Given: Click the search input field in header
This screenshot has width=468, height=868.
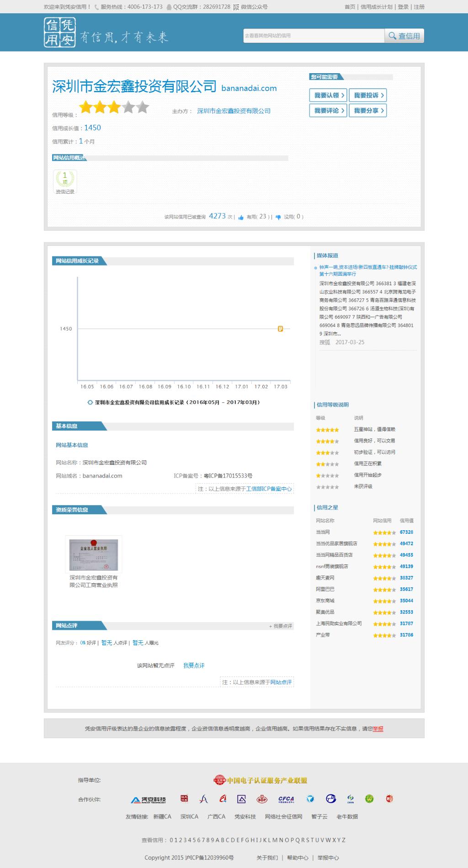Looking at the screenshot, I should 314,36.
